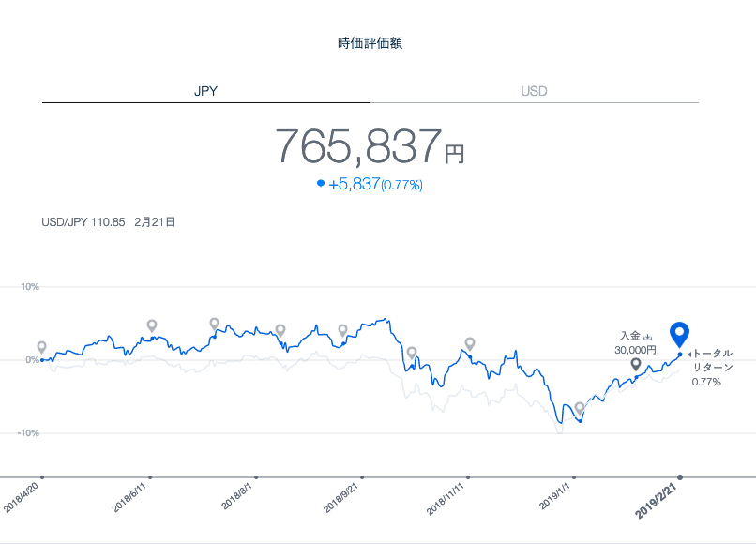Screen dimensions: 756x544
Task: Select the gray pin above 2018/11/11
Action: point(470,343)
